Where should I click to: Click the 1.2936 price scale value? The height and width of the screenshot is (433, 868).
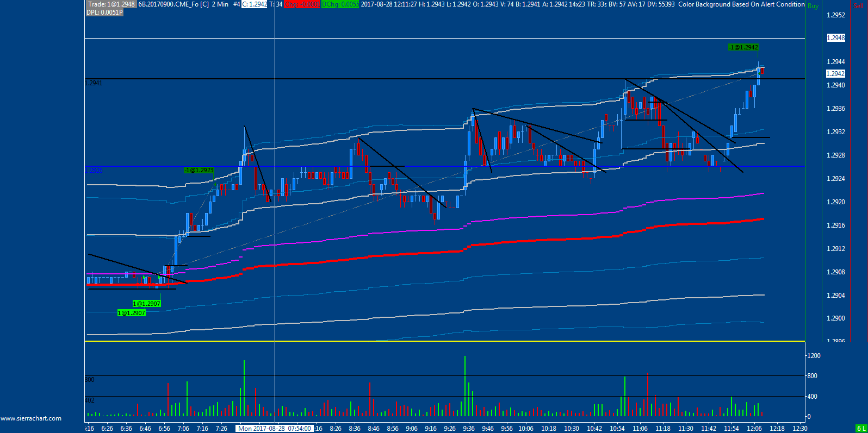click(836, 109)
